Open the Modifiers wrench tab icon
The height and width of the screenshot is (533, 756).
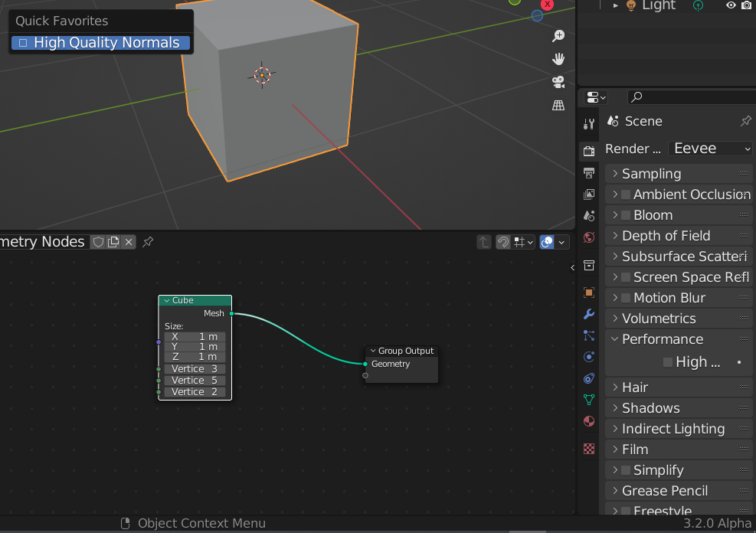[x=589, y=314]
